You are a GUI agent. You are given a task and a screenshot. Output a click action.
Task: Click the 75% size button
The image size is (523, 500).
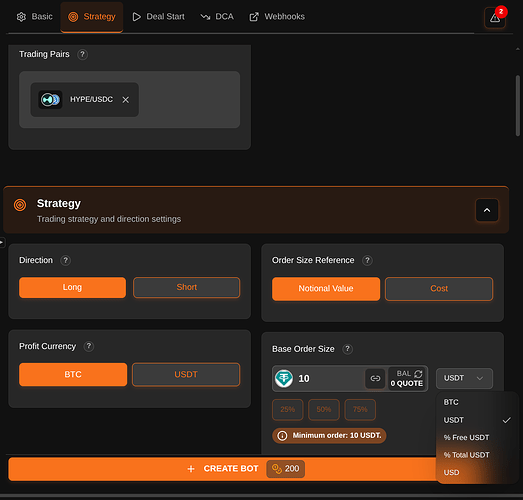tap(360, 410)
